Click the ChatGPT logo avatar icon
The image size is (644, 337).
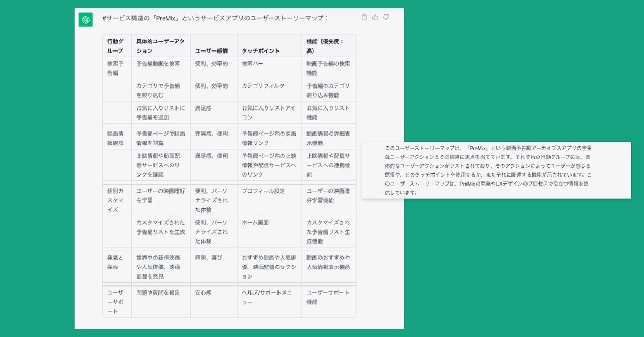tap(85, 20)
